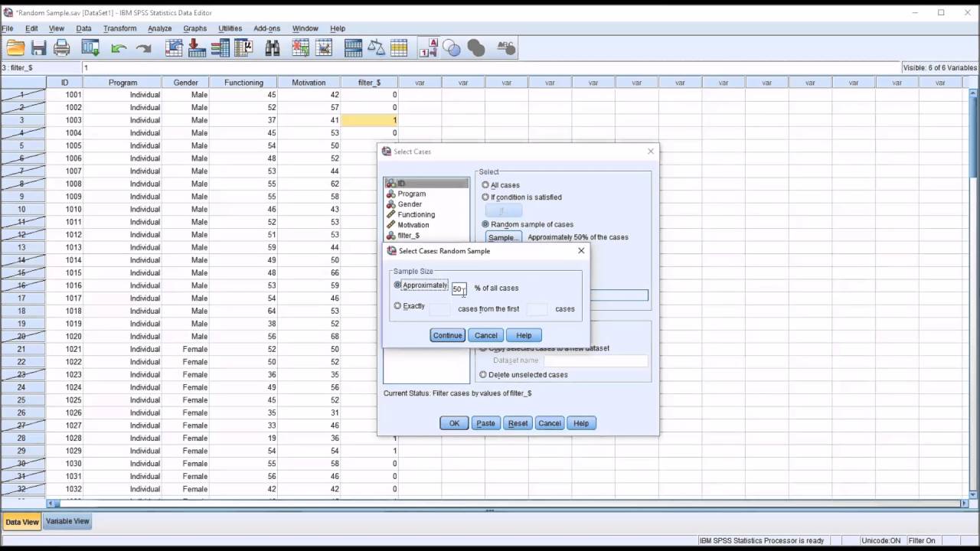Image resolution: width=980 pixels, height=551 pixels.
Task: Click the Run descriptive statistics icon
Action: [x=243, y=48]
